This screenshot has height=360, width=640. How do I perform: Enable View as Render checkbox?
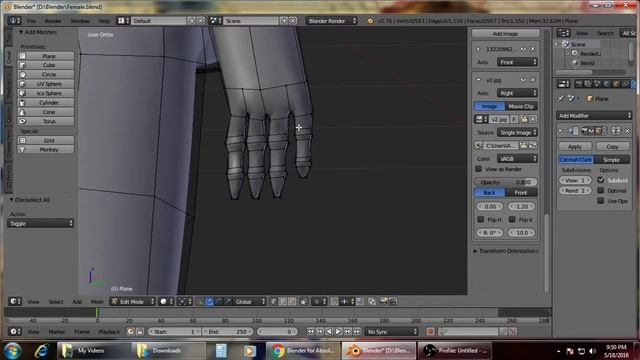[479, 169]
